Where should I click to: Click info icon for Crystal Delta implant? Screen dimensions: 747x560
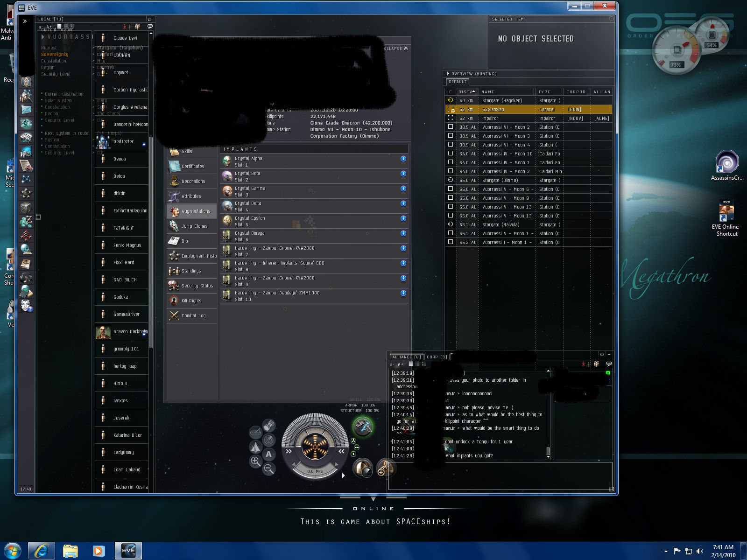tap(403, 203)
